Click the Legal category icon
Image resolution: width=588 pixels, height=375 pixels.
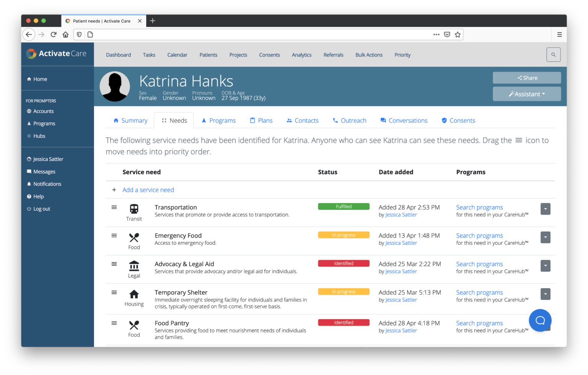134,266
